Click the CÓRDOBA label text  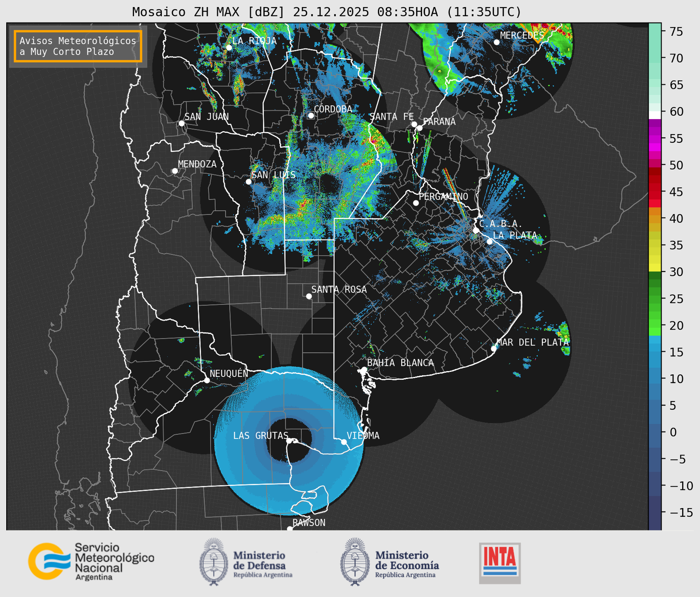(333, 109)
